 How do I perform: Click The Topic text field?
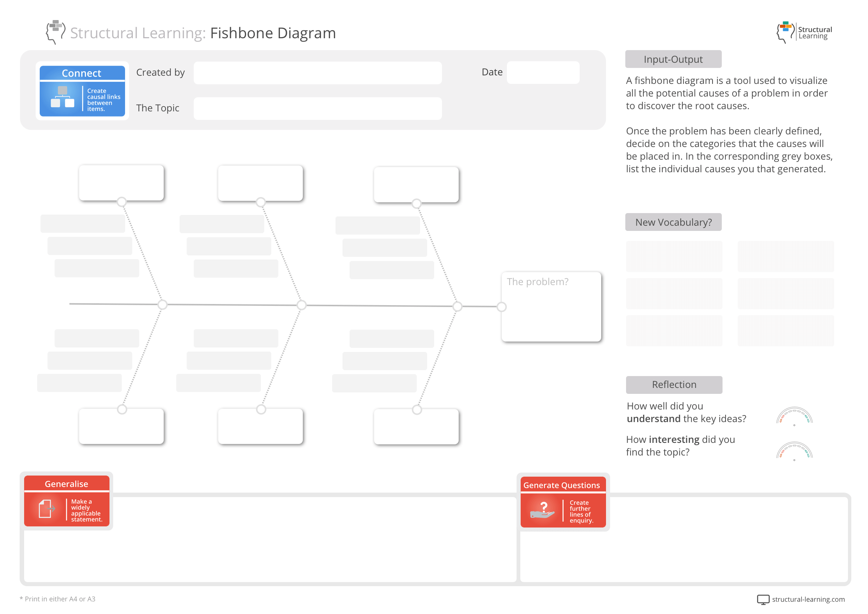318,108
